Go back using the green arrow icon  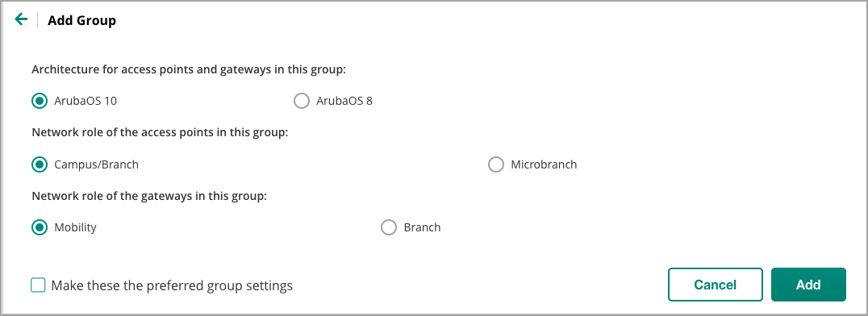pos(21,20)
